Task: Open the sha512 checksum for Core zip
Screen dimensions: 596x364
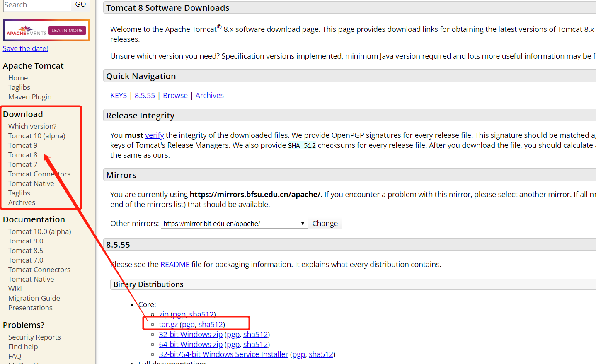Action: point(201,315)
